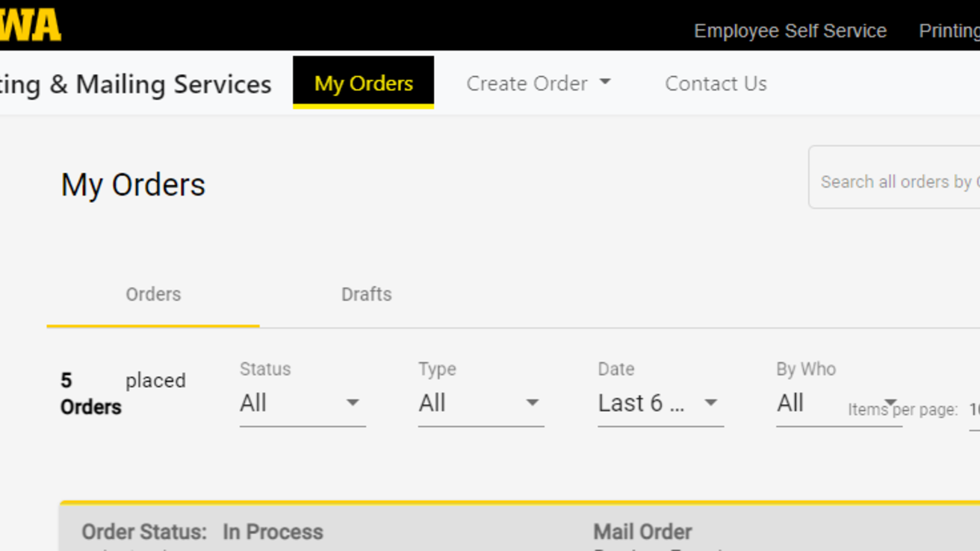Navigate to My Orders
This screenshot has width=980, height=551.
click(363, 83)
